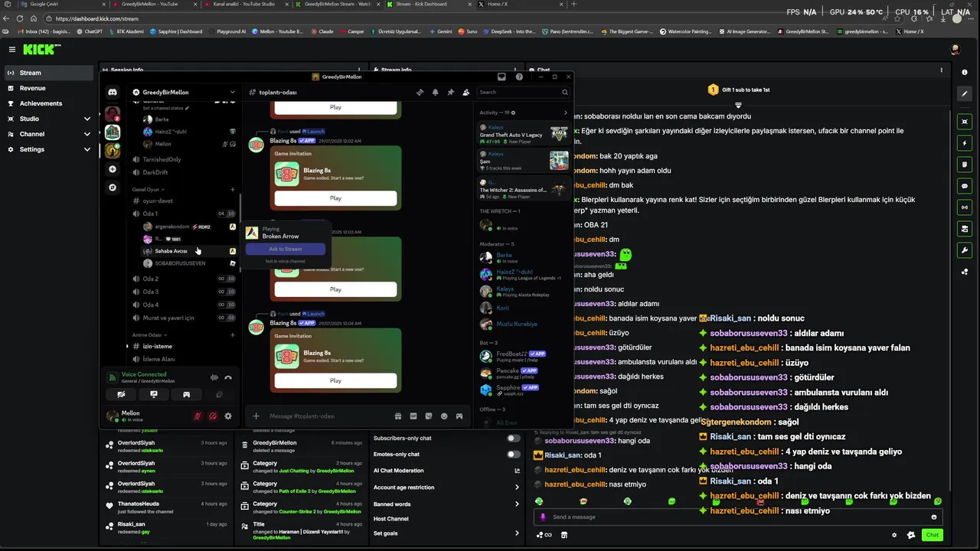Viewport: 980px width, 551px height.
Task: Toggle Emotes-only chat switch
Action: [514, 454]
